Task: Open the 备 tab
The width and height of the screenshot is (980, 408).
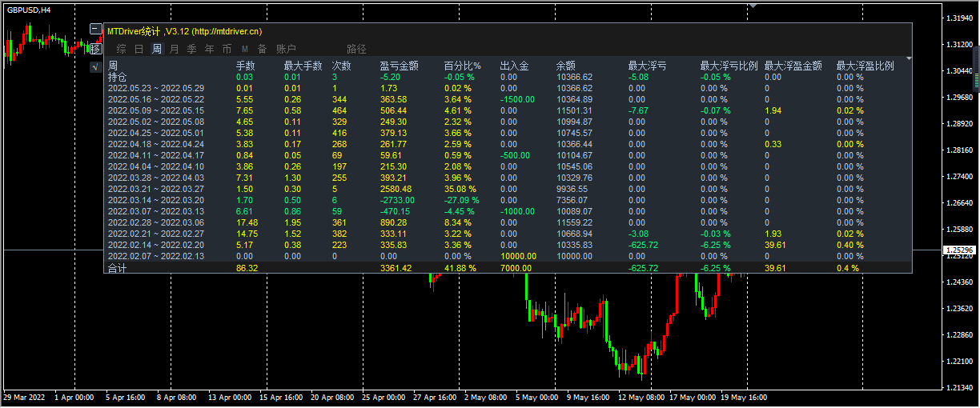Action: coord(263,50)
